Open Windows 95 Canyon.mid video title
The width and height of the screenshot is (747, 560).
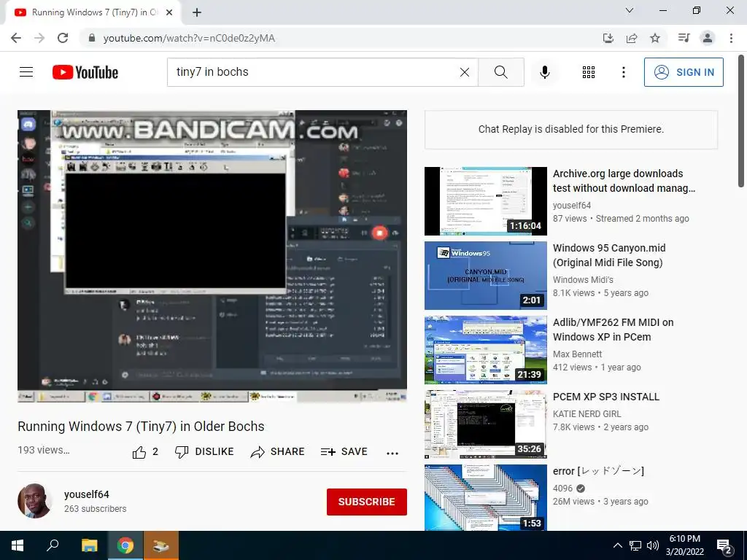(x=609, y=255)
